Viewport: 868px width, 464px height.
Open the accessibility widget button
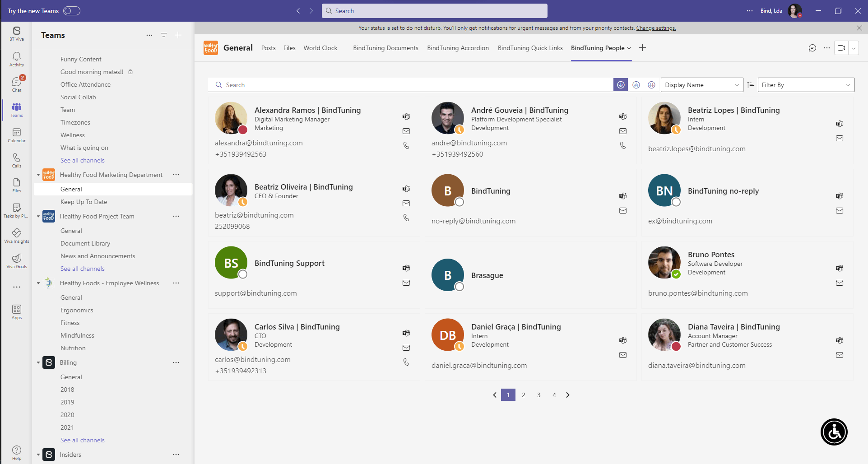(834, 432)
